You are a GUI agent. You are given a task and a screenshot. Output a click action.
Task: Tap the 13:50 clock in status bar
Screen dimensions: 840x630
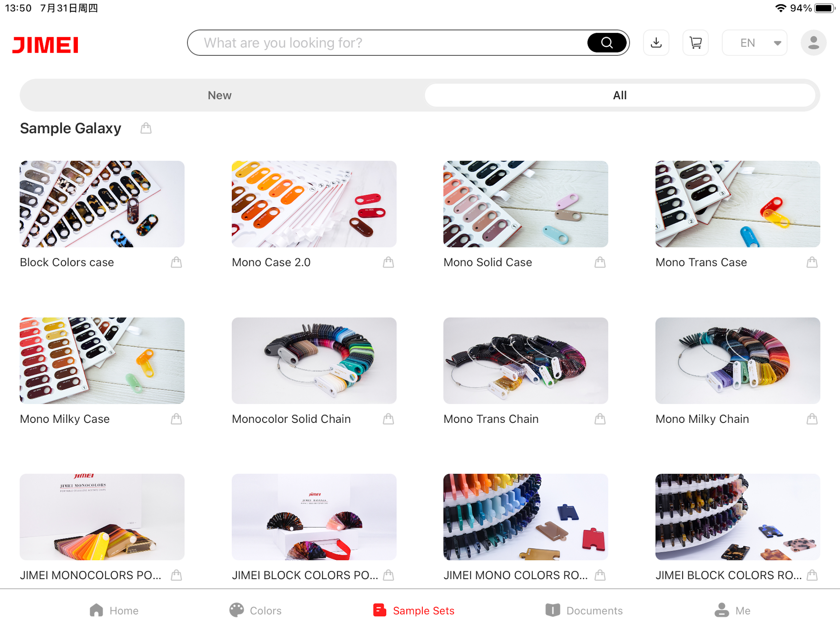click(x=18, y=8)
